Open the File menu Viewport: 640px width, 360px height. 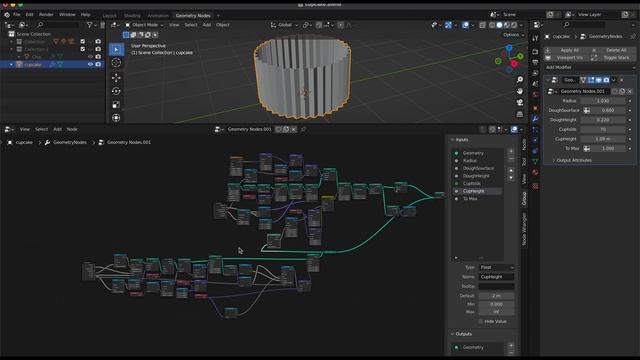(x=17, y=15)
